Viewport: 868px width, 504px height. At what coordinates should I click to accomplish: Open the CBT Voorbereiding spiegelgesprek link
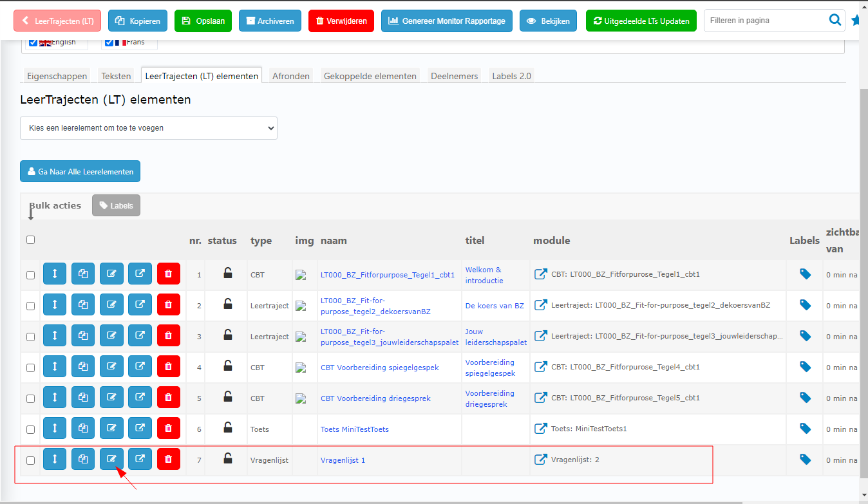click(x=379, y=368)
